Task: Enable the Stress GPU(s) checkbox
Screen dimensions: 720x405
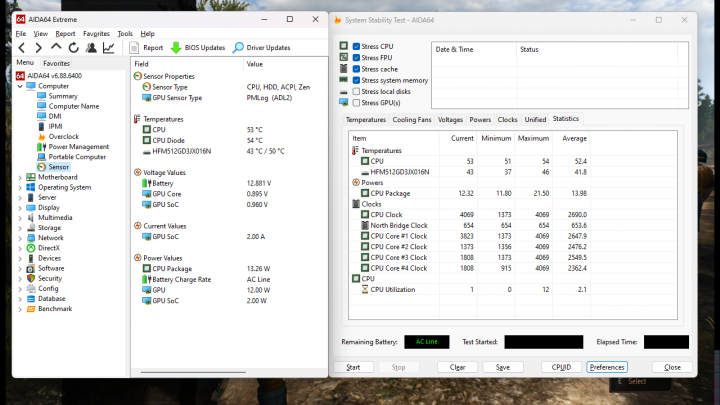Action: point(356,103)
